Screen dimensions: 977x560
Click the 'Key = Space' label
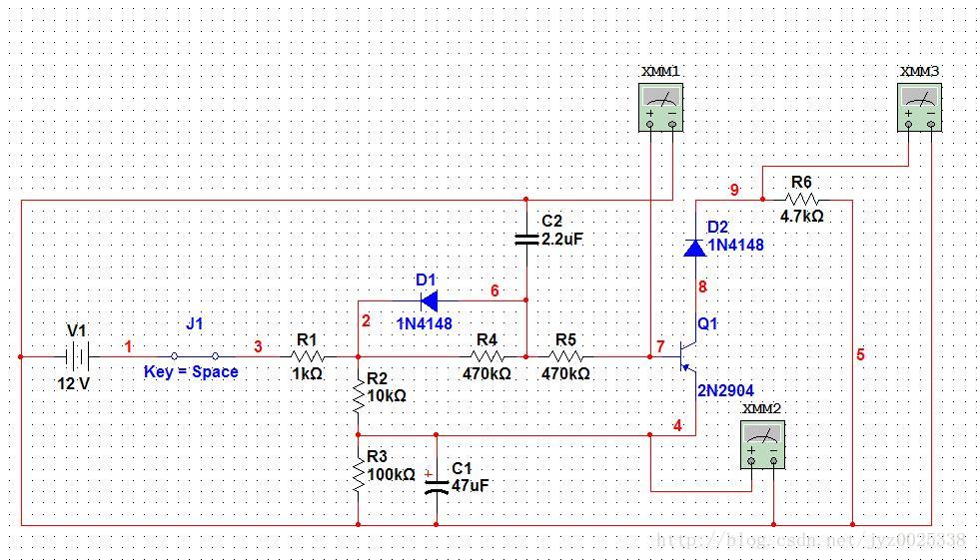(x=191, y=372)
